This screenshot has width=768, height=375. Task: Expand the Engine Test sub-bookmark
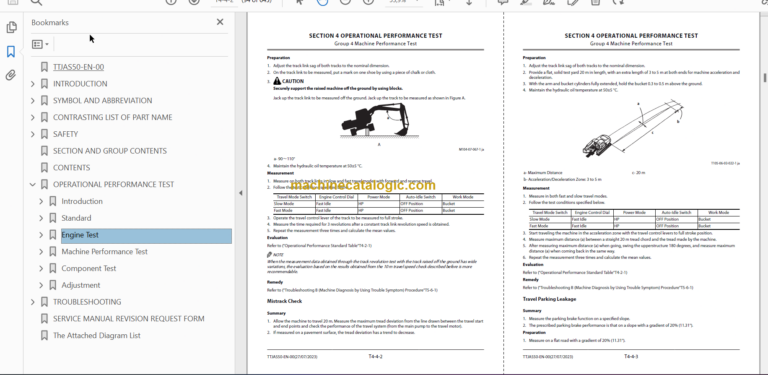[x=41, y=235]
